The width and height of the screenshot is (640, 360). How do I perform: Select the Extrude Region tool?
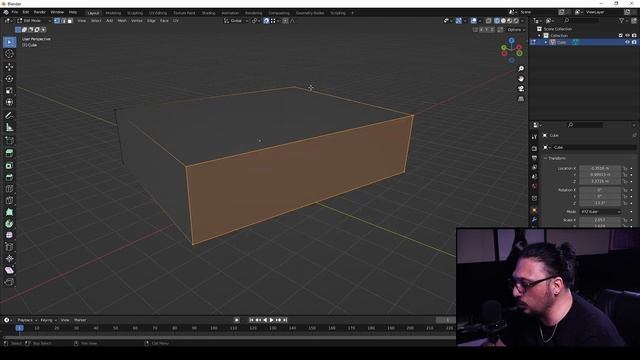coord(9,153)
